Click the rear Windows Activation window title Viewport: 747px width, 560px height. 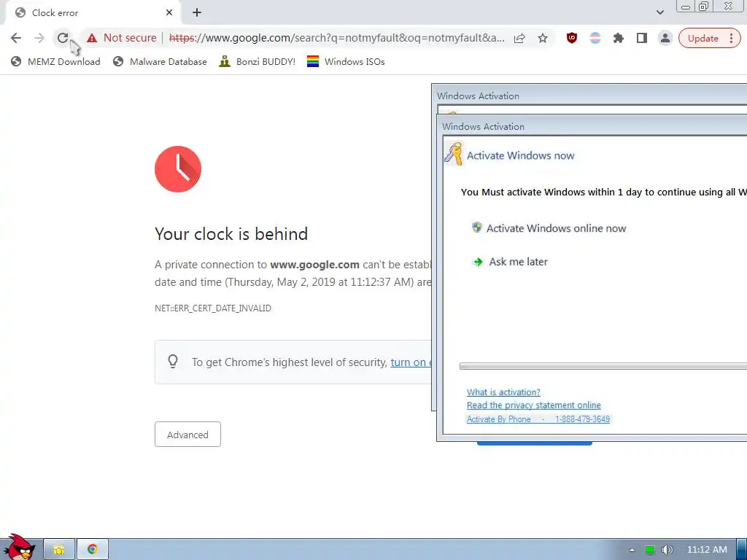(479, 96)
